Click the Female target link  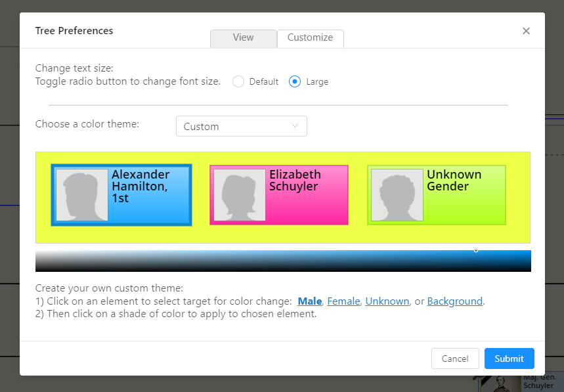click(x=343, y=301)
